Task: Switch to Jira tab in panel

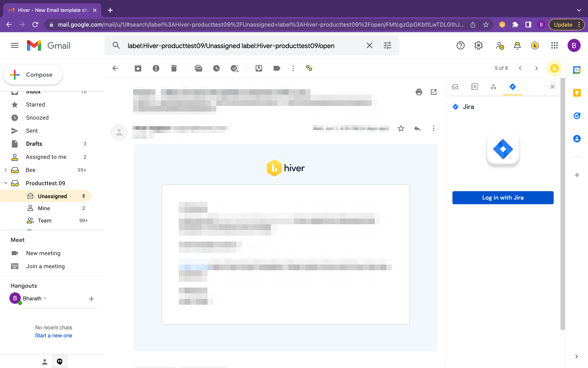Action: point(512,87)
